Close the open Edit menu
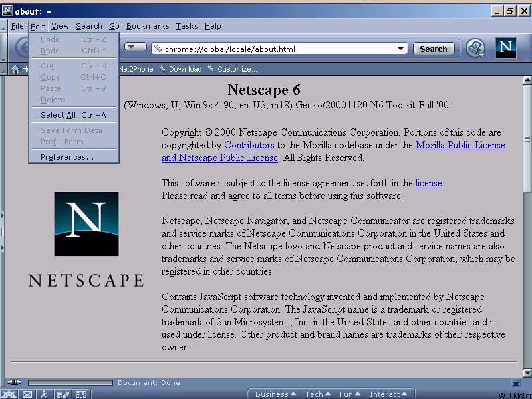This screenshot has height=399, width=532. pyautogui.click(x=37, y=26)
